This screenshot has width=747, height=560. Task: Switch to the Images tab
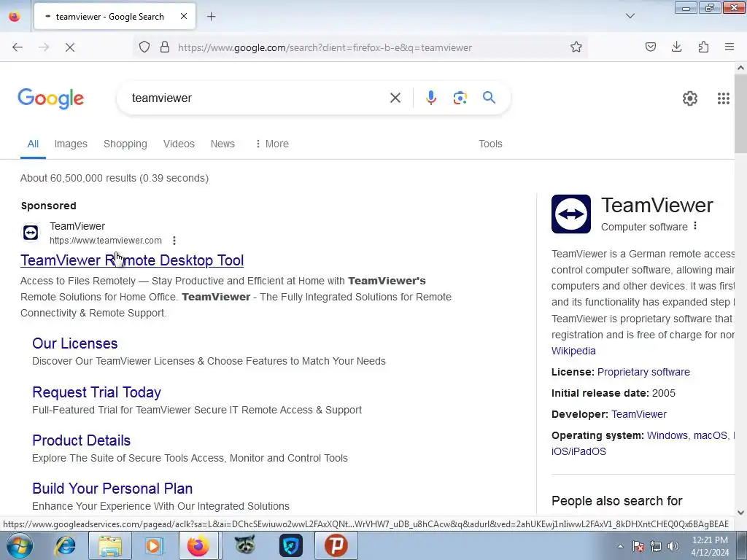pos(71,144)
